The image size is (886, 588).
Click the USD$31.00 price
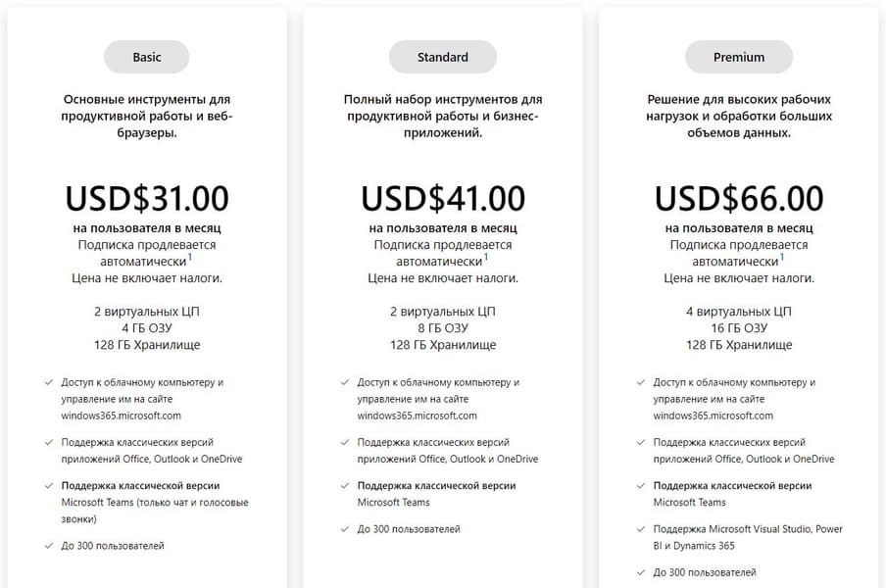coord(147,199)
